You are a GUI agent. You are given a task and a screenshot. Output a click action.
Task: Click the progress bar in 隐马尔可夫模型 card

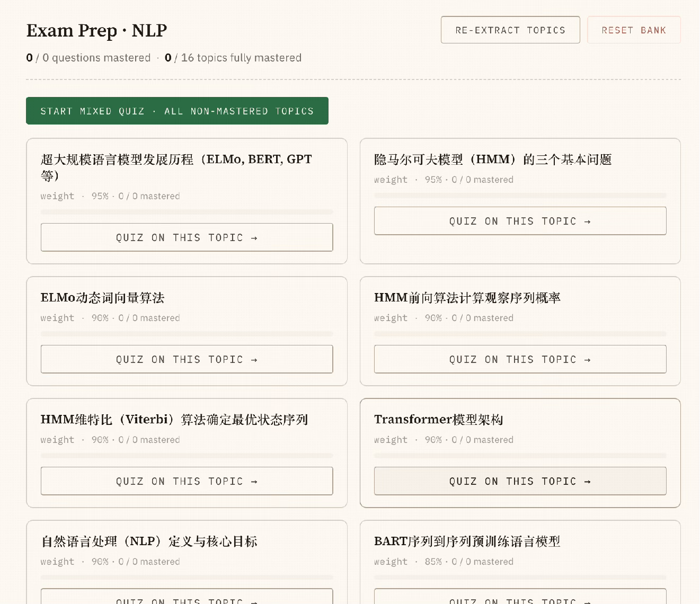coord(520,196)
